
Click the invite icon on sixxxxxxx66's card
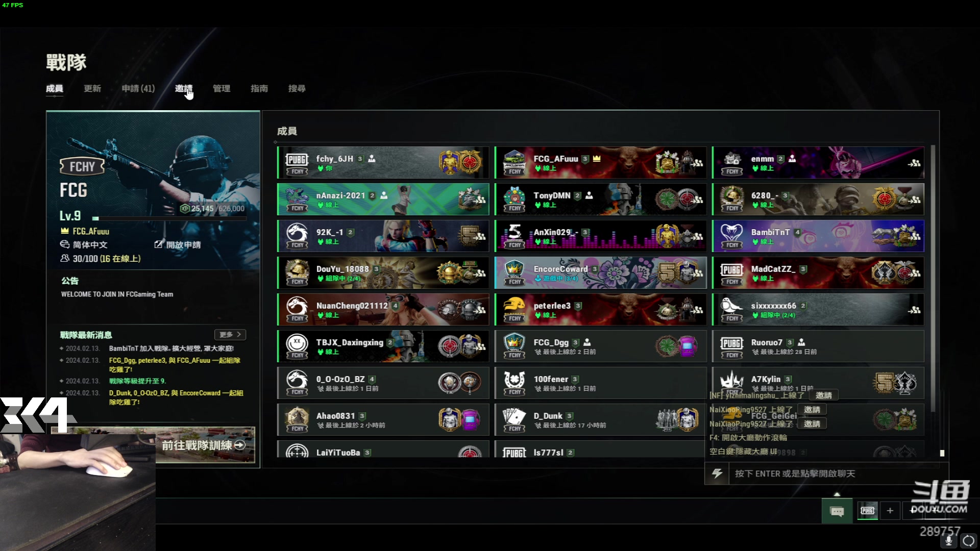pos(914,310)
